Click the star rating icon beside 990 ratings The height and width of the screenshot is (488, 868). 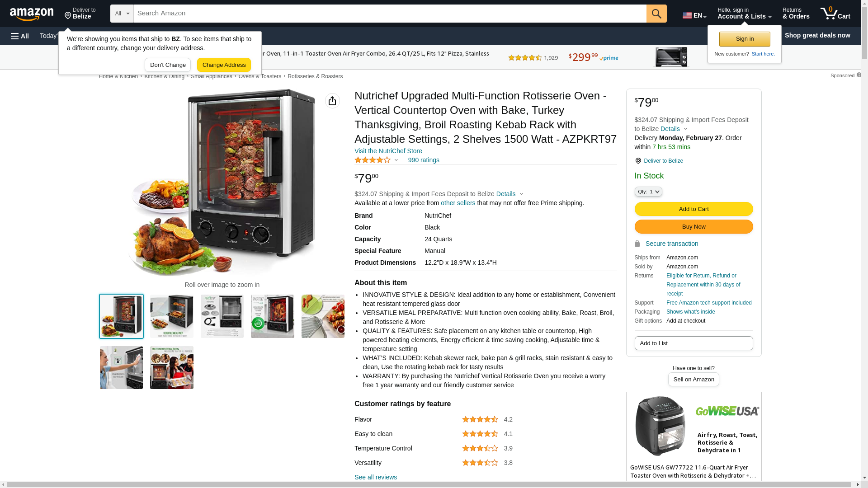373,160
